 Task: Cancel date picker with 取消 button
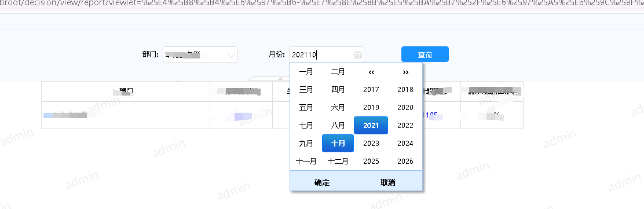pos(387,182)
